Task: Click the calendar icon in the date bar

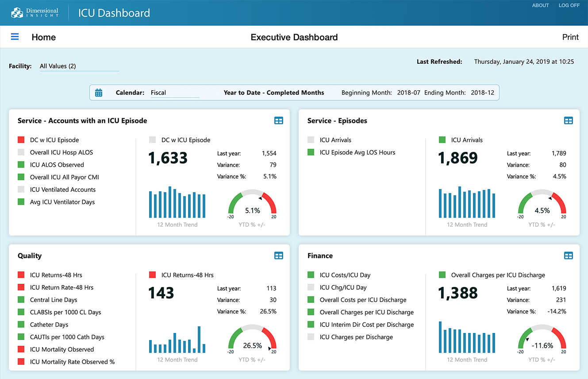Action: point(98,93)
